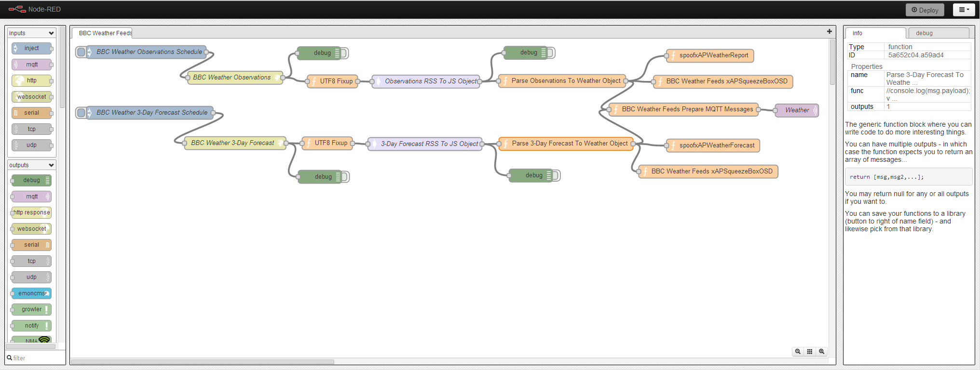Select the upper BBC Weather Feeds xAPSqueezeBoxOSD node
The image size is (980, 370).
[x=723, y=81]
